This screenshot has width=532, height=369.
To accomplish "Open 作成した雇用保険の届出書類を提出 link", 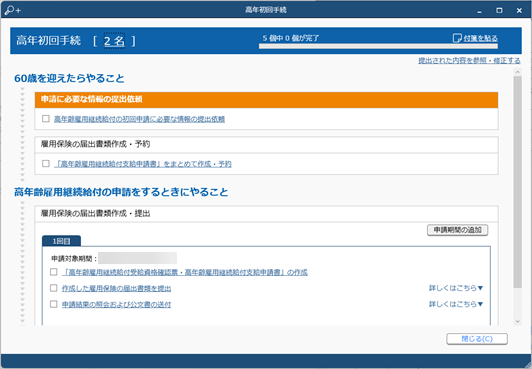I will tap(116, 289).
